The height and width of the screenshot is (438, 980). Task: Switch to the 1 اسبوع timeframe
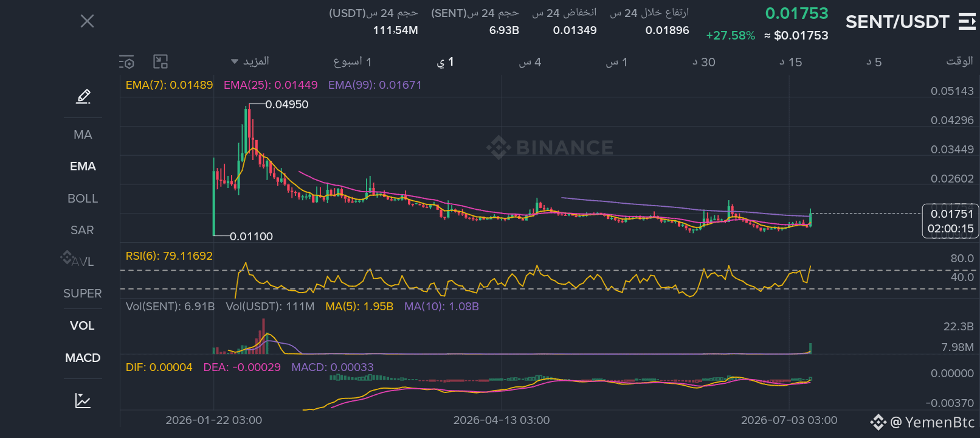click(353, 61)
